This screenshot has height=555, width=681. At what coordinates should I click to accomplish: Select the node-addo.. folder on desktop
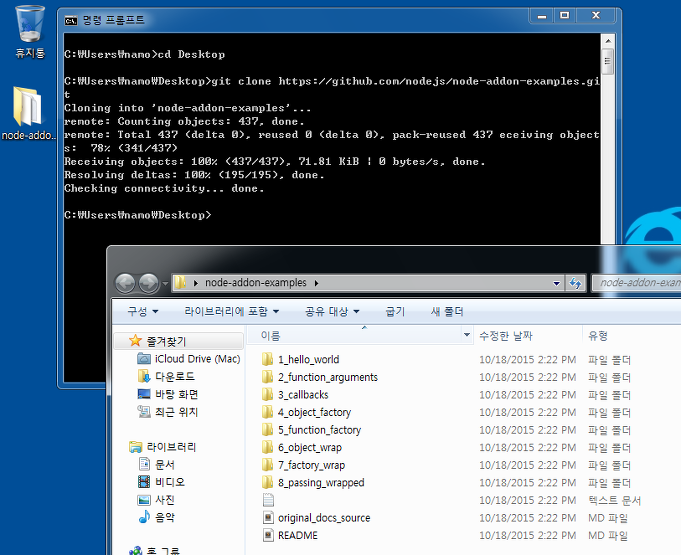tap(29, 113)
